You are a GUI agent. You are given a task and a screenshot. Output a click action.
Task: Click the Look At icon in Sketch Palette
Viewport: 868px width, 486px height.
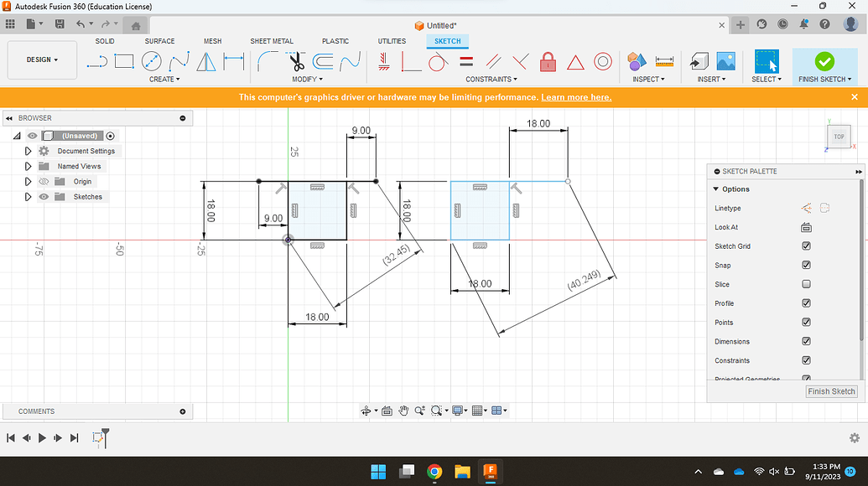pyautogui.click(x=806, y=227)
